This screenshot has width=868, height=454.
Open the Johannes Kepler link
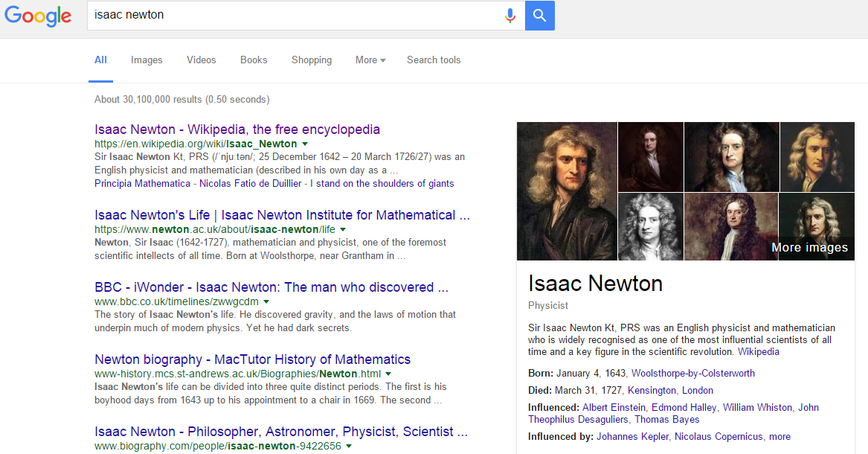[x=633, y=436]
